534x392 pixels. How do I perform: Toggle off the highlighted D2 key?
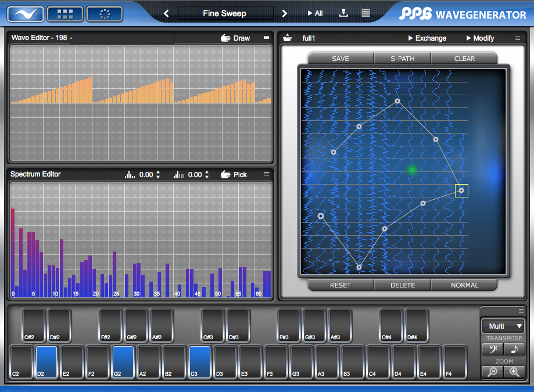[x=46, y=362]
